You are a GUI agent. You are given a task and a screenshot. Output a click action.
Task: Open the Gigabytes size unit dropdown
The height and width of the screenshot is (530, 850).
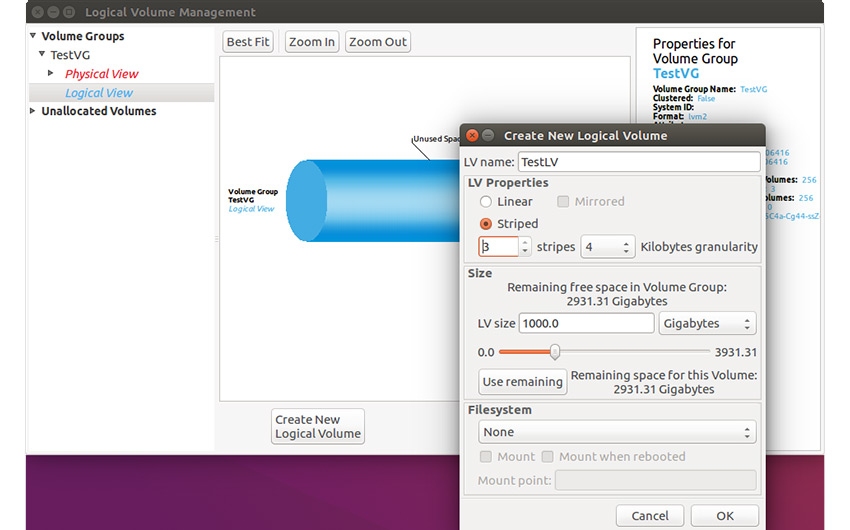tap(707, 324)
